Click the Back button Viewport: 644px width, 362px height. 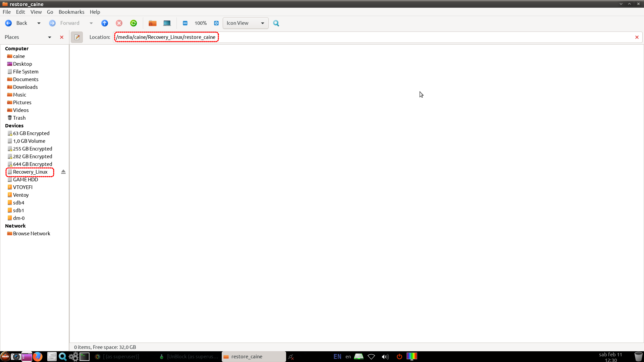tap(17, 23)
